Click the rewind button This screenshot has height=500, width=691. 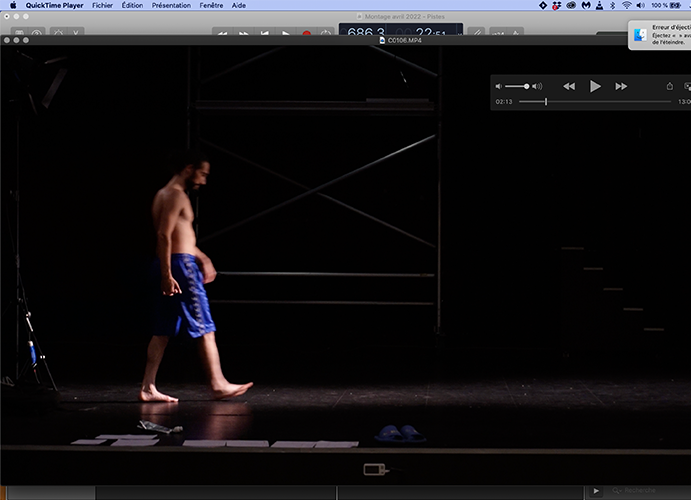569,87
